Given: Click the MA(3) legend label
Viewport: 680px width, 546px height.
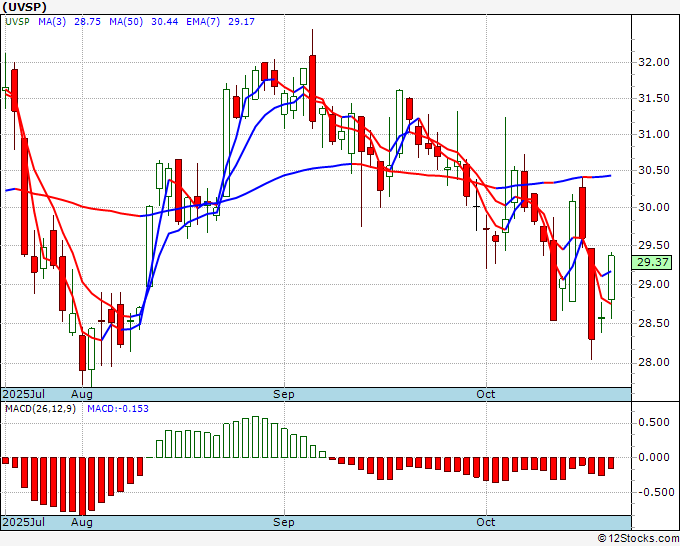Looking at the screenshot, I should tap(52, 22).
